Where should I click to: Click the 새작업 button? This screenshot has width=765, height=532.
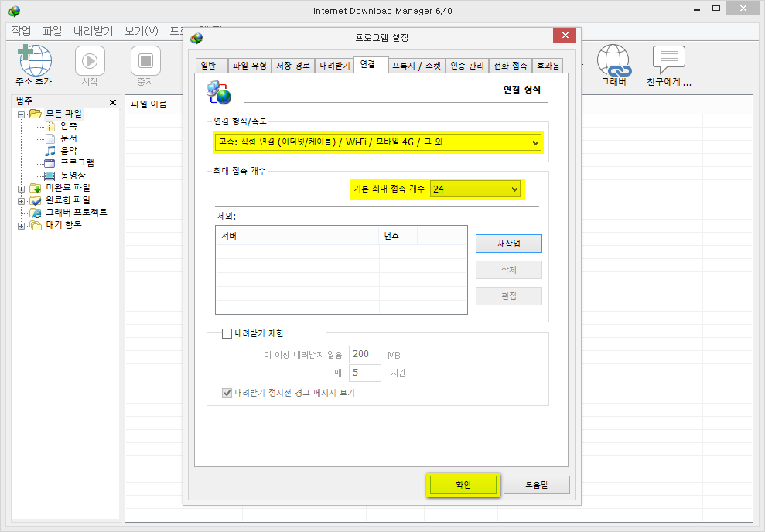pyautogui.click(x=509, y=244)
